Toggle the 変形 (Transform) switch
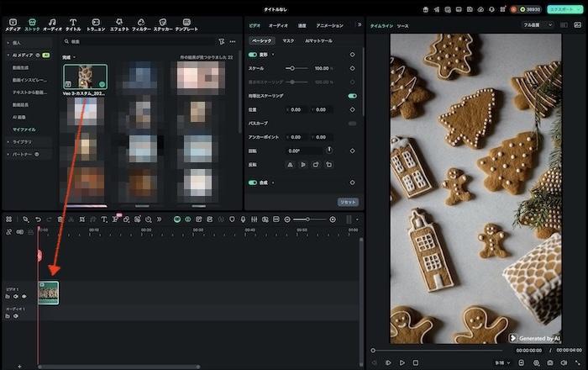This screenshot has width=588, height=370. point(252,54)
